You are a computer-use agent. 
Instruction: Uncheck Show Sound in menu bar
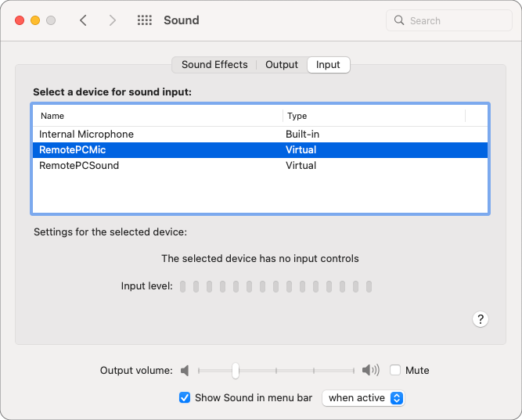(185, 398)
